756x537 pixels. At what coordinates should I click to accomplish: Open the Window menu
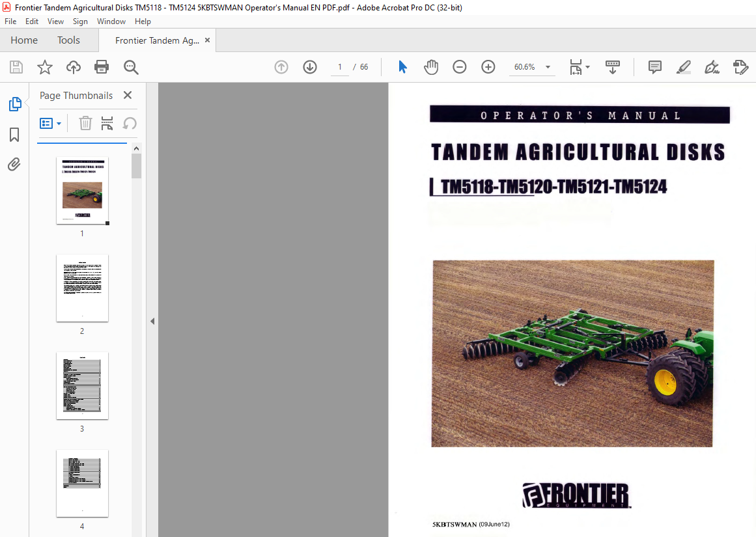(x=111, y=21)
